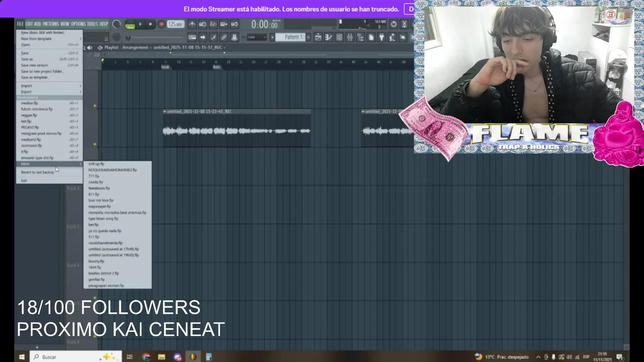Open the Line snap dropdown
The image size is (644, 362).
256,37
